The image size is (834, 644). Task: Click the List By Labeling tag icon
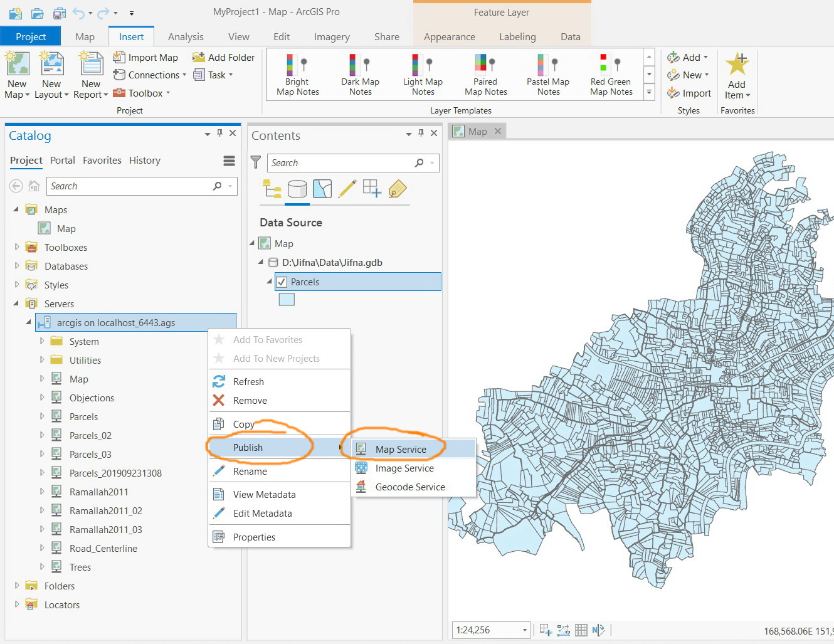coord(398,189)
